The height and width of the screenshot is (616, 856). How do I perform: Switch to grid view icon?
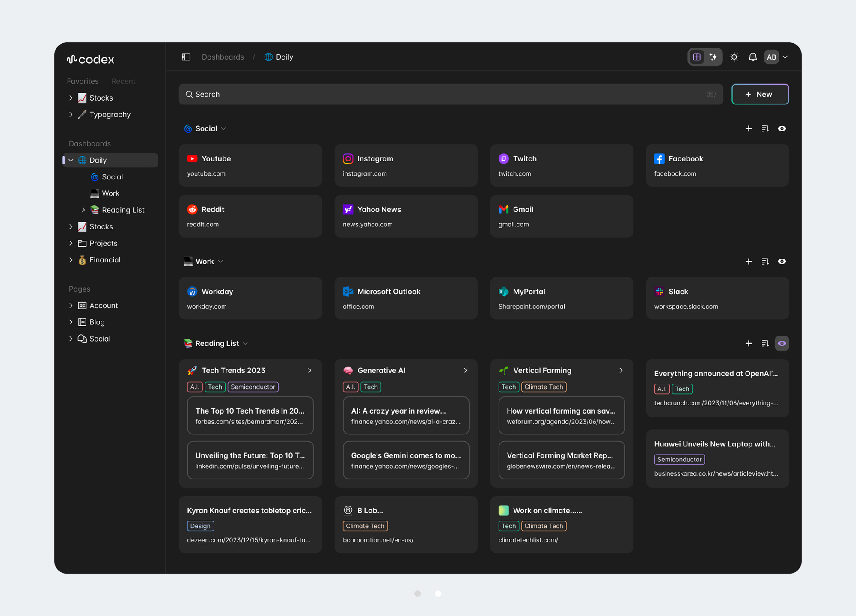tap(697, 57)
